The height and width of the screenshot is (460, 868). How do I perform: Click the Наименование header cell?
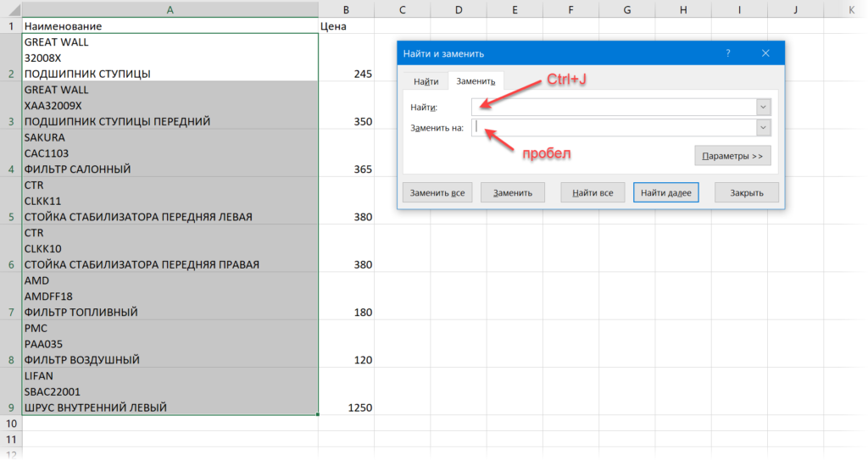(x=170, y=26)
